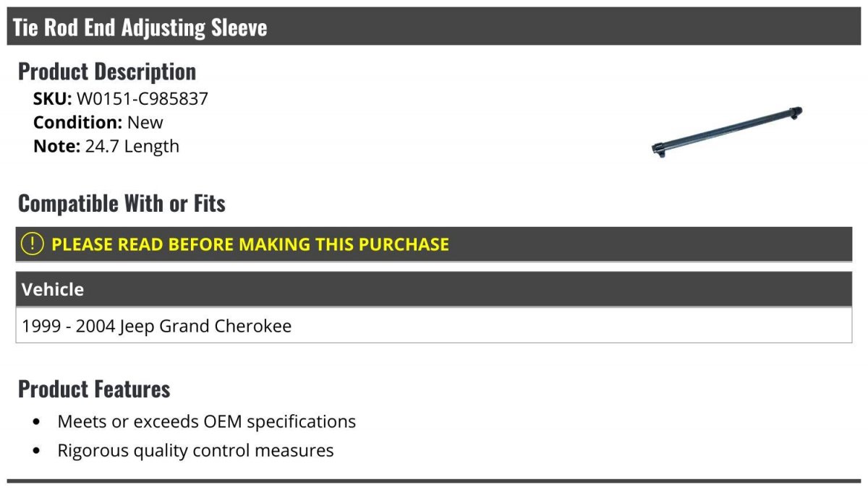The width and height of the screenshot is (868, 490).
Task: Select the Product Description heading
Action: 107,72
